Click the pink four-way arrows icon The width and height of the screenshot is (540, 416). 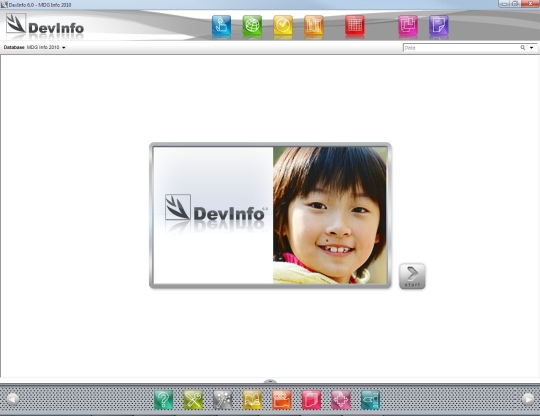[341, 400]
